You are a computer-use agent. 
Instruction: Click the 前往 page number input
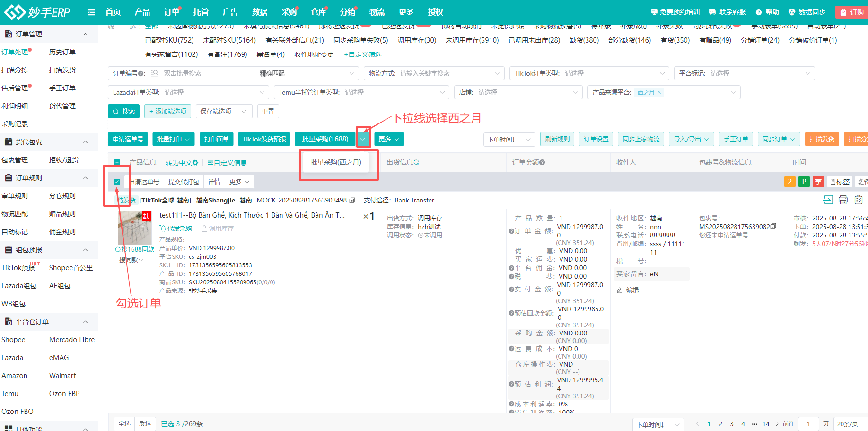click(x=808, y=424)
